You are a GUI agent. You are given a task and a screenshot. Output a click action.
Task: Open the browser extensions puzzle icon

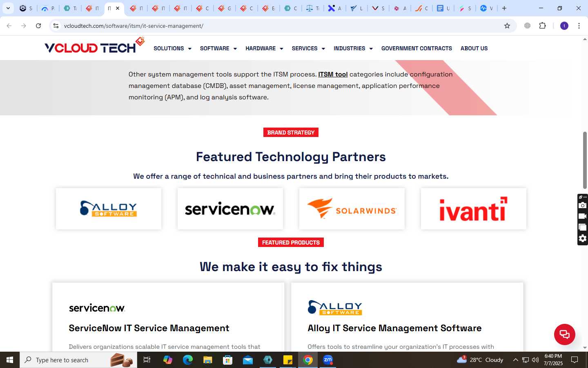[x=542, y=26]
